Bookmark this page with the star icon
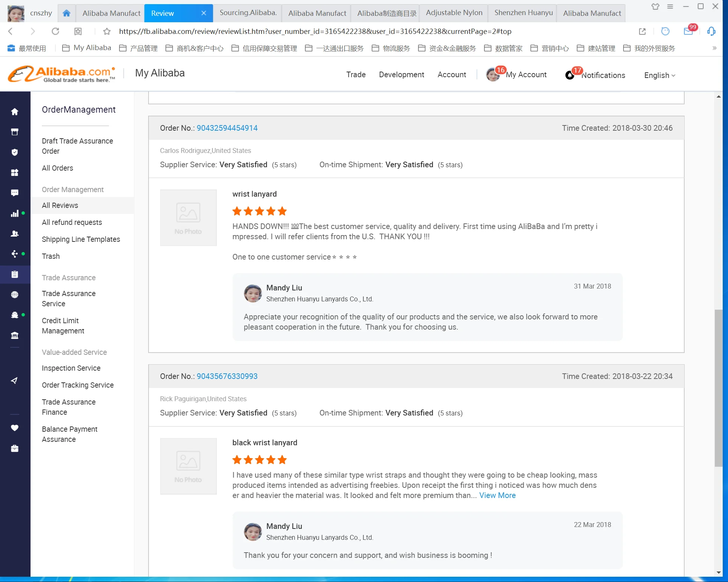Screen dimensions: 728x582 (107, 31)
